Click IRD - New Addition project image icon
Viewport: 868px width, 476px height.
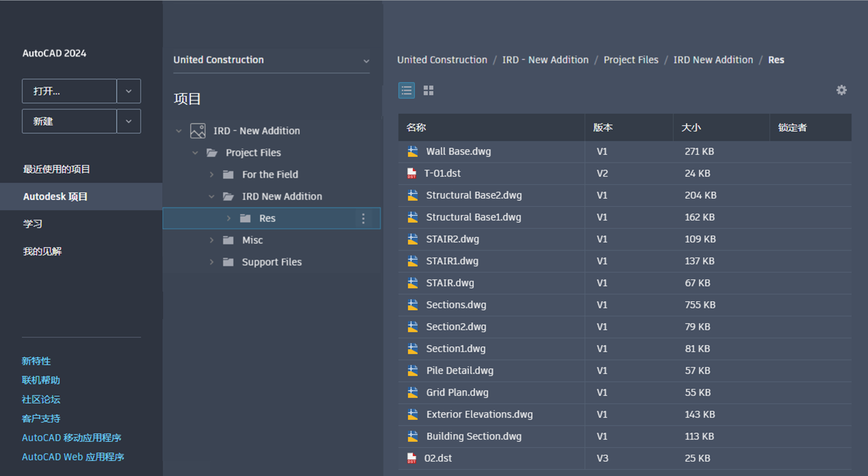(x=198, y=130)
